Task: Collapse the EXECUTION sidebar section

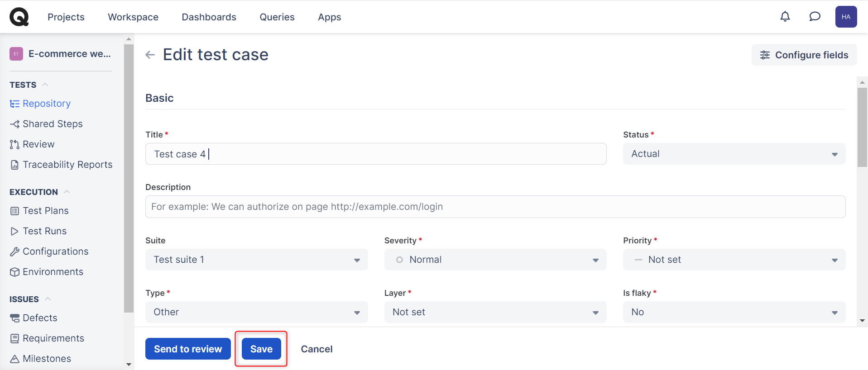Action: point(67,192)
